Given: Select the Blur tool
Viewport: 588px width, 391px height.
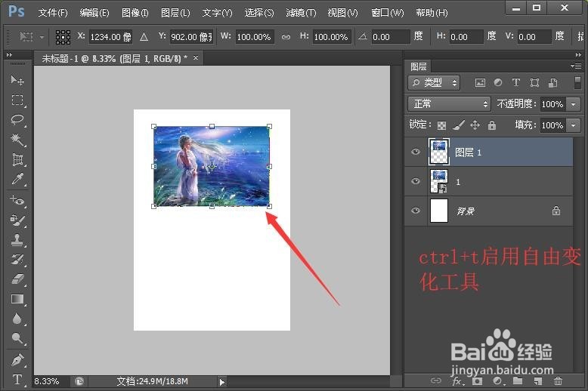Looking at the screenshot, I should (x=17, y=319).
